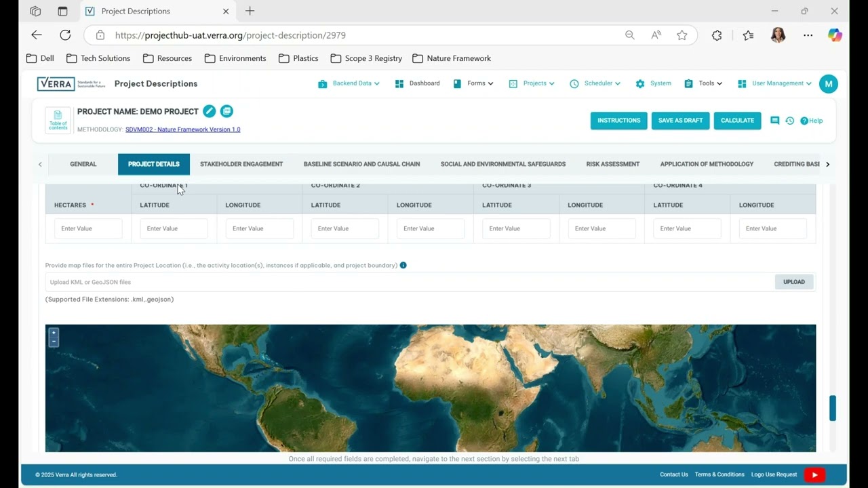868x488 pixels.
Task: Open new browser tab
Action: (250, 11)
